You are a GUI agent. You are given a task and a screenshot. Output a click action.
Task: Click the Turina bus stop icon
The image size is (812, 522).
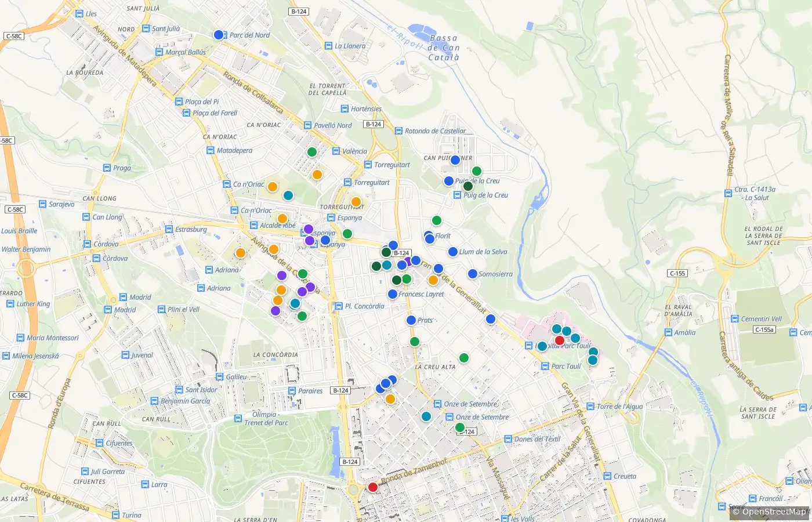tap(115, 515)
